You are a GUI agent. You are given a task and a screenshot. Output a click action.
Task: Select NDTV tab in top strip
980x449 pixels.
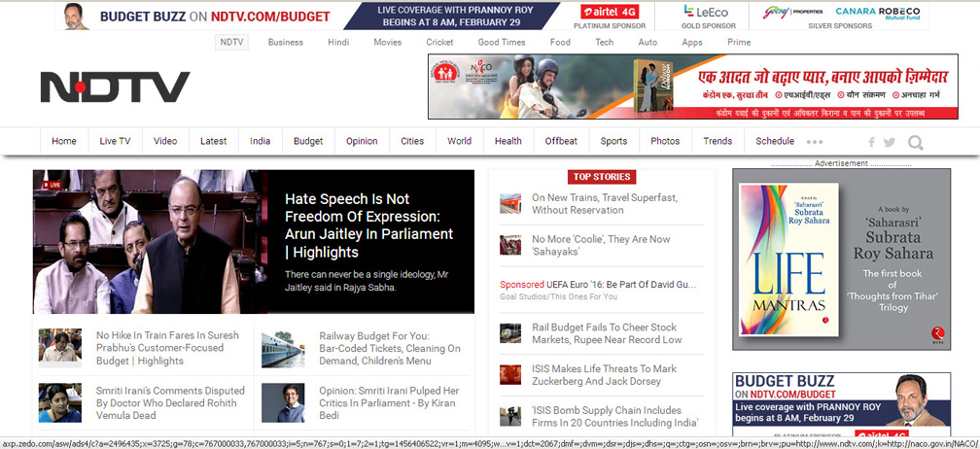click(x=231, y=43)
